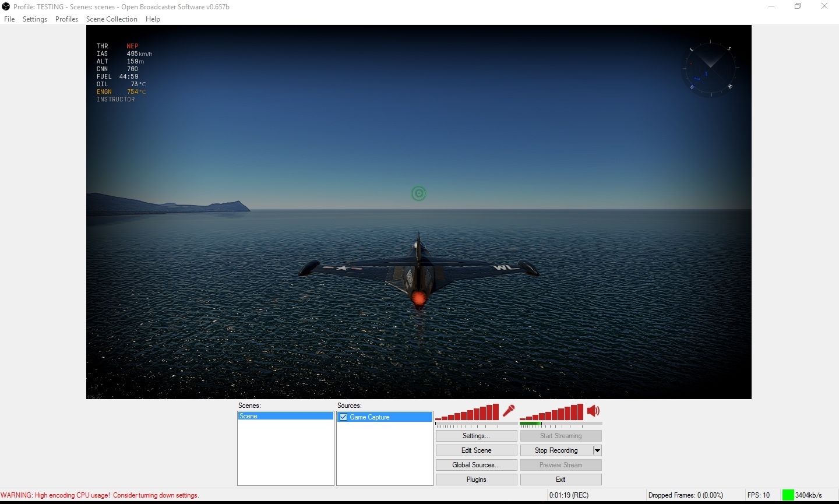Viewport: 839px width, 504px height.
Task: Click the Settings... button
Action: coord(476,436)
